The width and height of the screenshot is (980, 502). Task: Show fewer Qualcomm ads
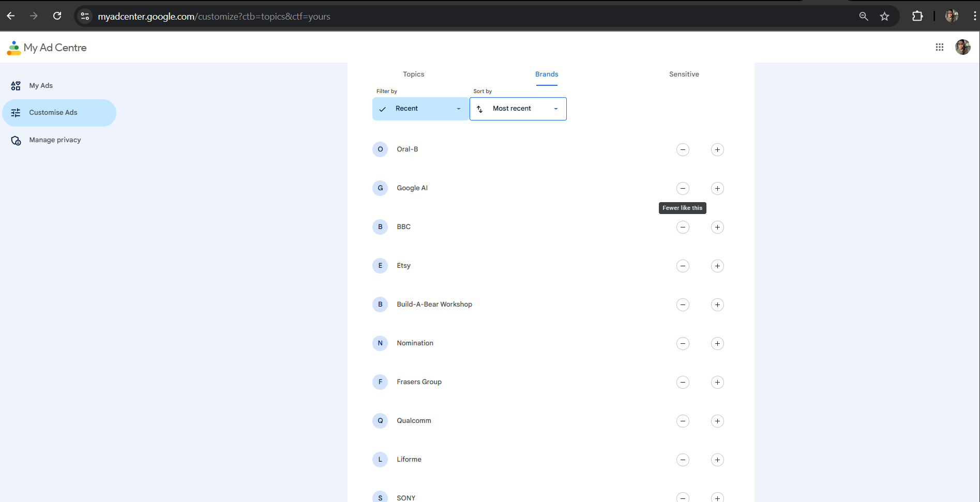(x=683, y=421)
